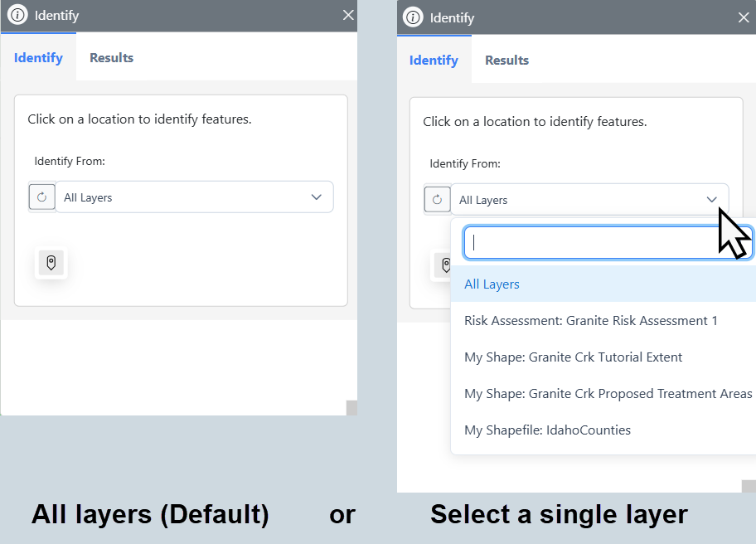Collapse the All Layers dropdown in right panel

pos(589,199)
